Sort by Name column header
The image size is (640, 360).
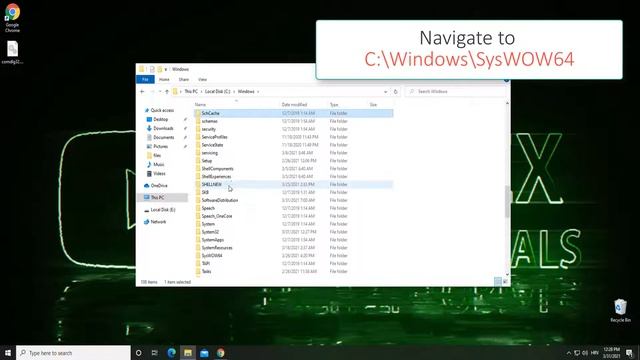click(200, 104)
